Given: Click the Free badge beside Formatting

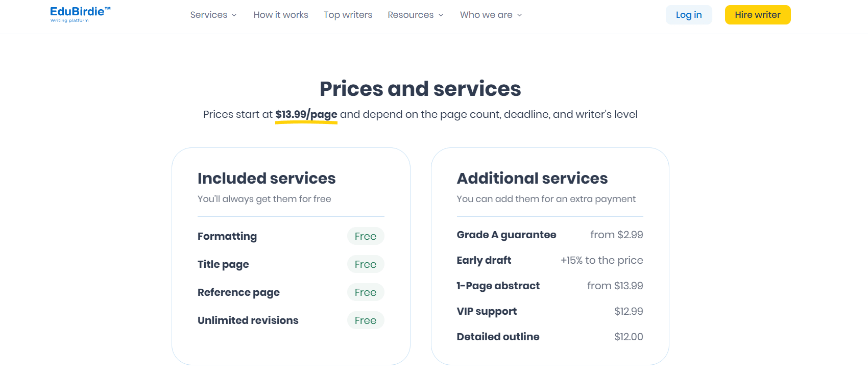Looking at the screenshot, I should [365, 236].
